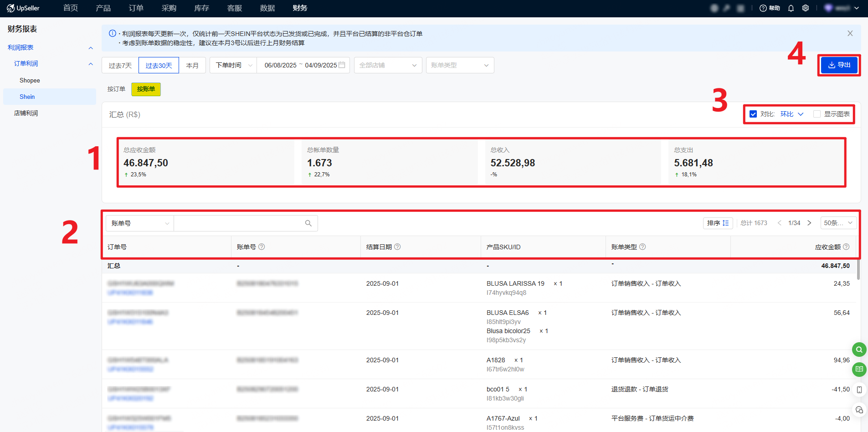This screenshot has width=868, height=432.
Task: Open the 财务 menu
Action: 300,8
